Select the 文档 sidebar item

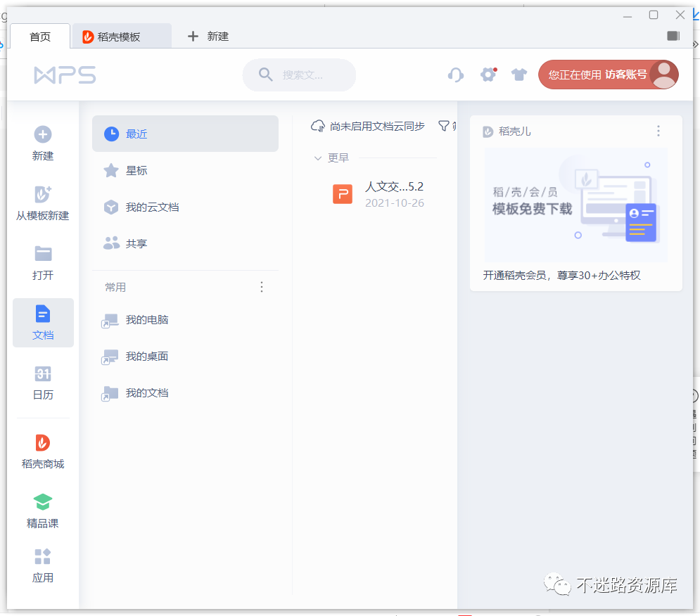pyautogui.click(x=43, y=323)
